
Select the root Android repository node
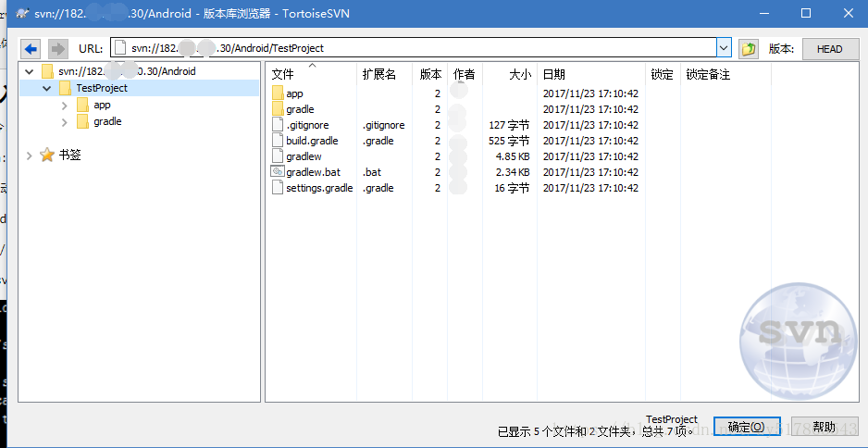(127, 71)
